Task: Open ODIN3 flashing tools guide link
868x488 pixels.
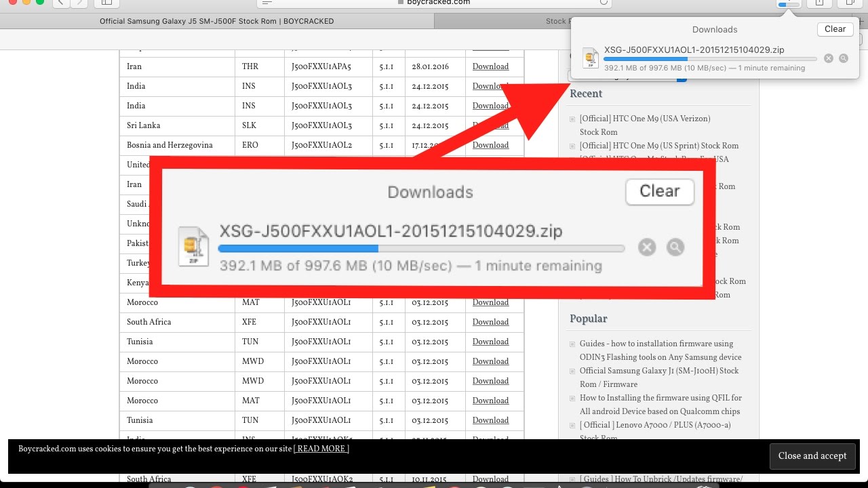Action: point(660,350)
